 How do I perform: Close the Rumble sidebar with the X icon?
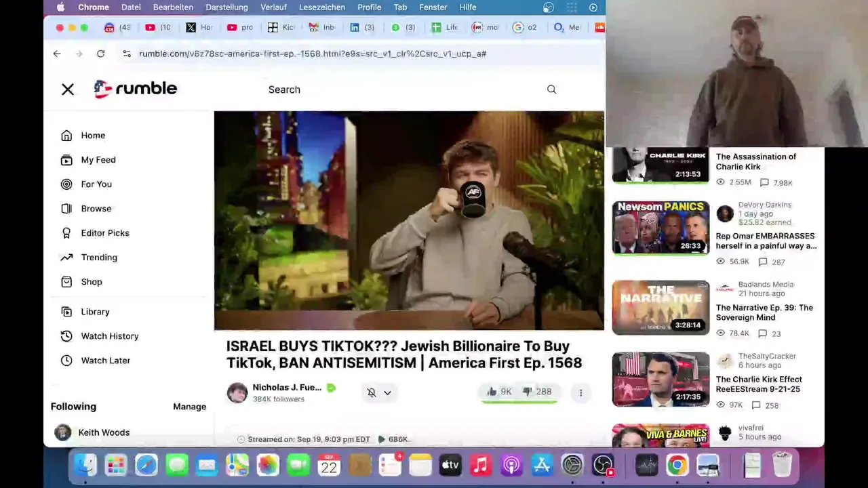coord(68,89)
